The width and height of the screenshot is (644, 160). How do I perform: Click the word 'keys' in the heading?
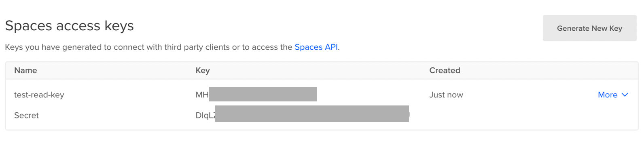point(119,26)
